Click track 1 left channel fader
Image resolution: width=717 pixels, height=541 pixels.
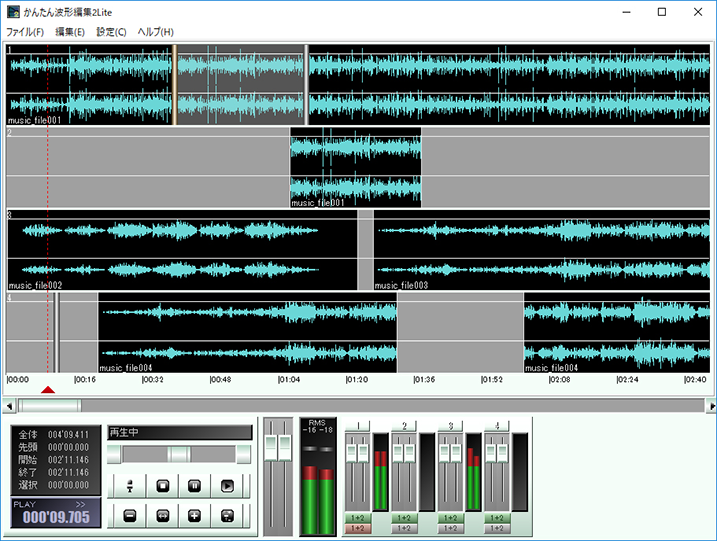[352, 453]
